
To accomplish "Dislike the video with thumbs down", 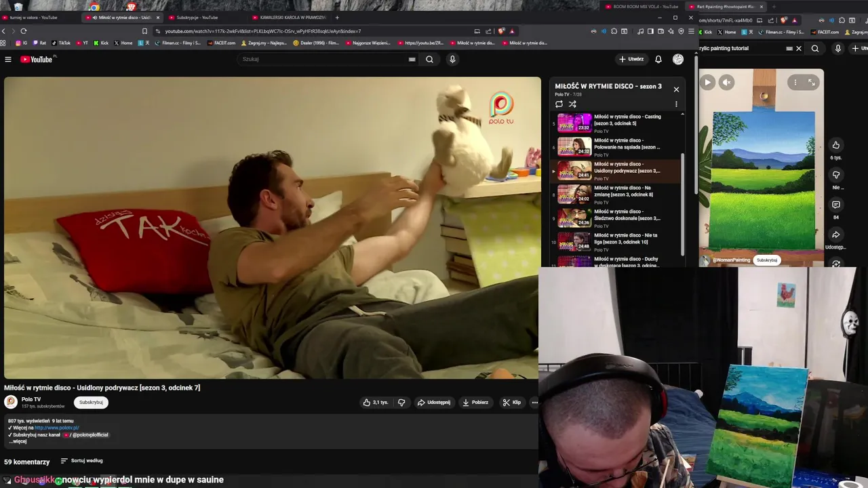I will 401,403.
